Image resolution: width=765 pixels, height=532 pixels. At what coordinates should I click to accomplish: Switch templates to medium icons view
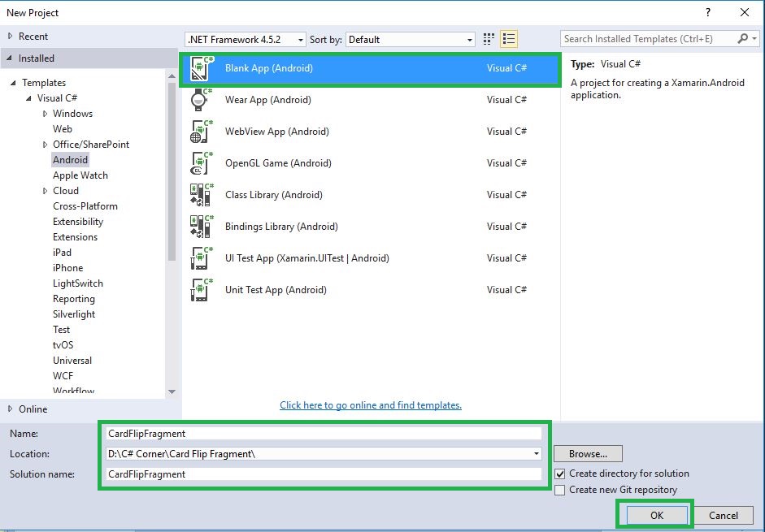pos(489,40)
